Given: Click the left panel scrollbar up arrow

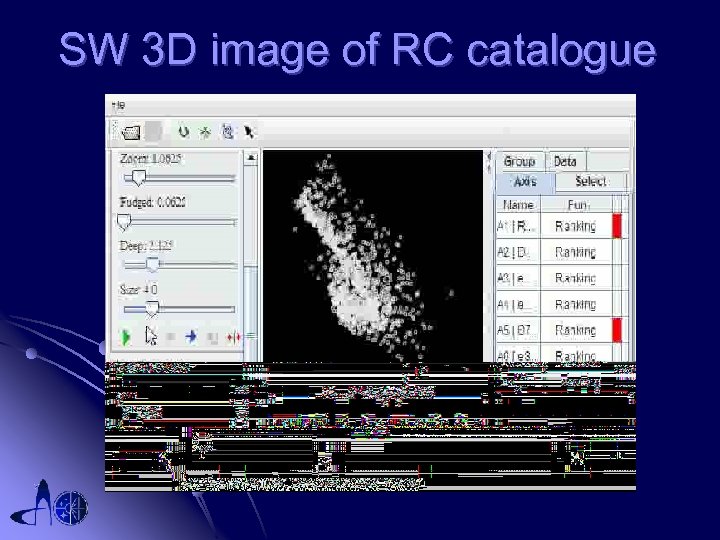Looking at the screenshot, I should click(251, 158).
